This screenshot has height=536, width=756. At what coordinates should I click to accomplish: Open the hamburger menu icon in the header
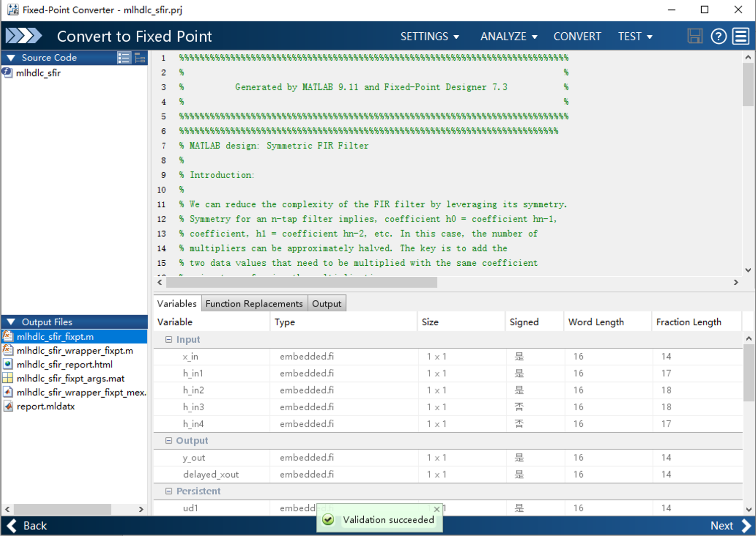(x=741, y=36)
